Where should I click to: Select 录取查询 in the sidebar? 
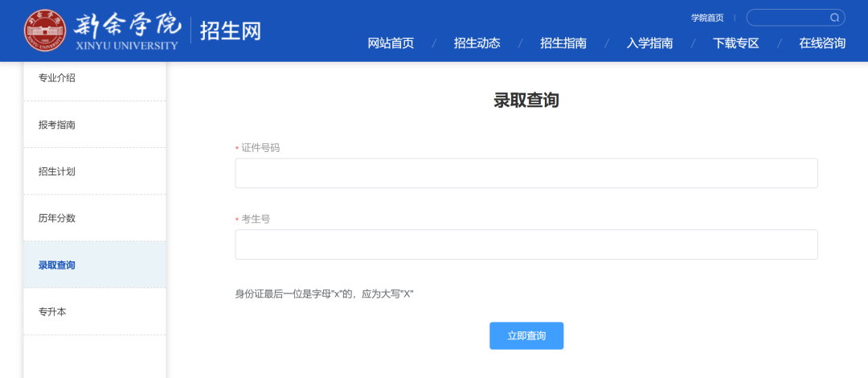95,265
